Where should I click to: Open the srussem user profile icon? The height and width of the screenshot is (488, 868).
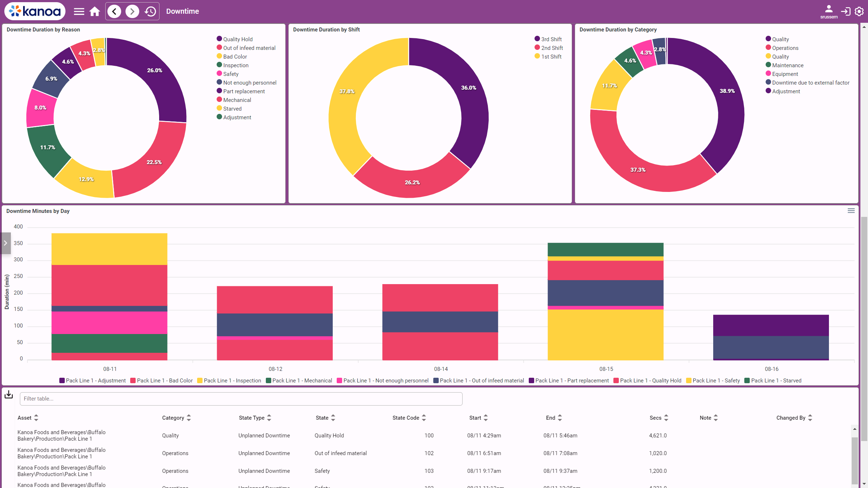point(829,12)
